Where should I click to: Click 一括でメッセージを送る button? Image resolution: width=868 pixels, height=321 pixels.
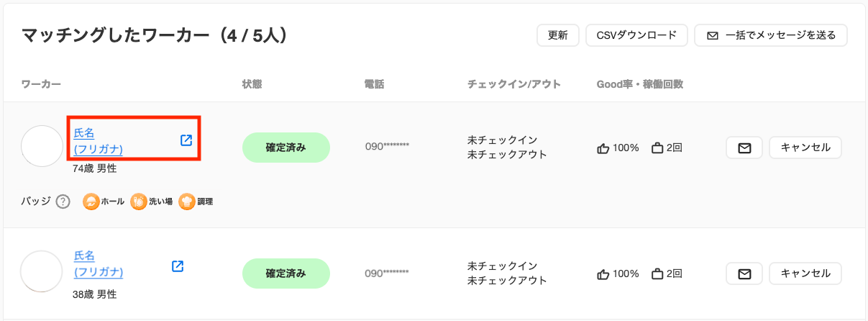pos(771,35)
